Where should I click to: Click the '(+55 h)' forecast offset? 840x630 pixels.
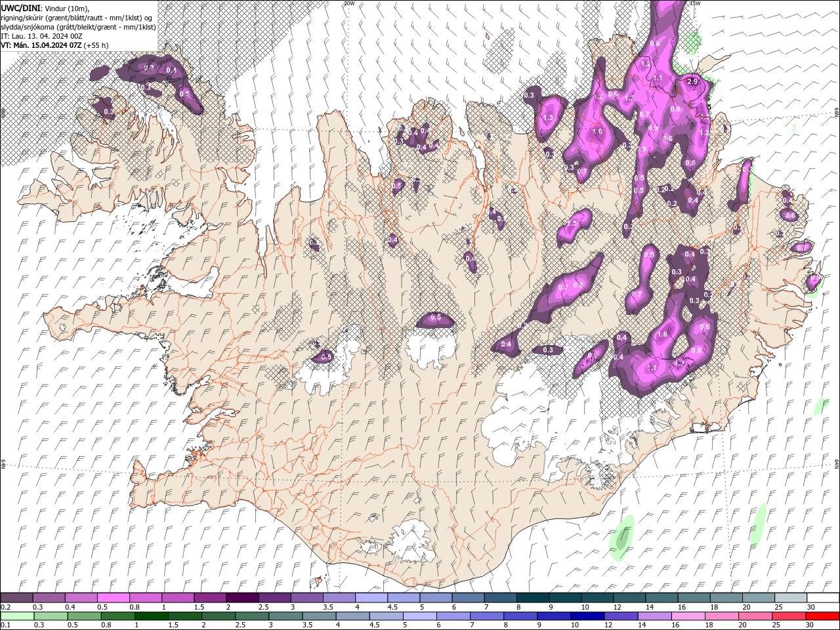click(x=96, y=45)
